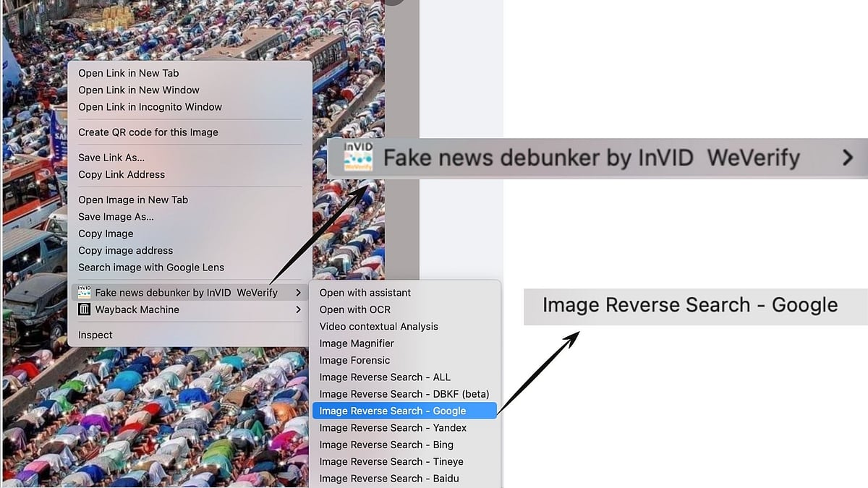Run Image Reverse Search on Tineye
Screen dimensions: 868x488
click(x=391, y=461)
